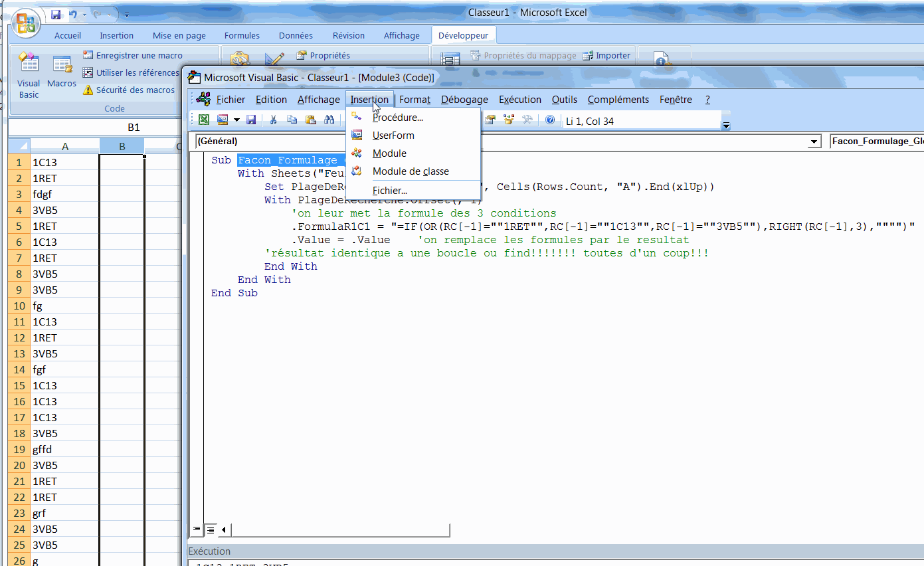The width and height of the screenshot is (924, 566).
Task: Click the View Microsoft Excel toolbar icon
Action: pyautogui.click(x=204, y=120)
